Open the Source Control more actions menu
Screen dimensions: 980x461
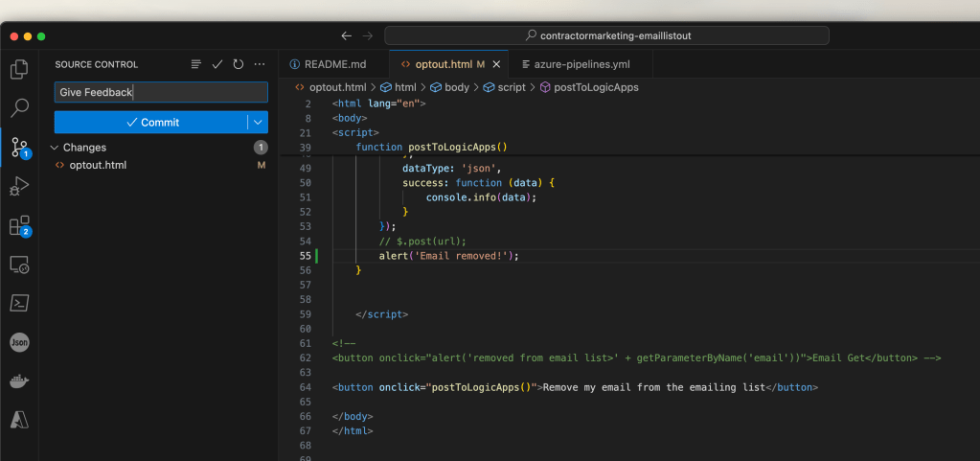260,64
